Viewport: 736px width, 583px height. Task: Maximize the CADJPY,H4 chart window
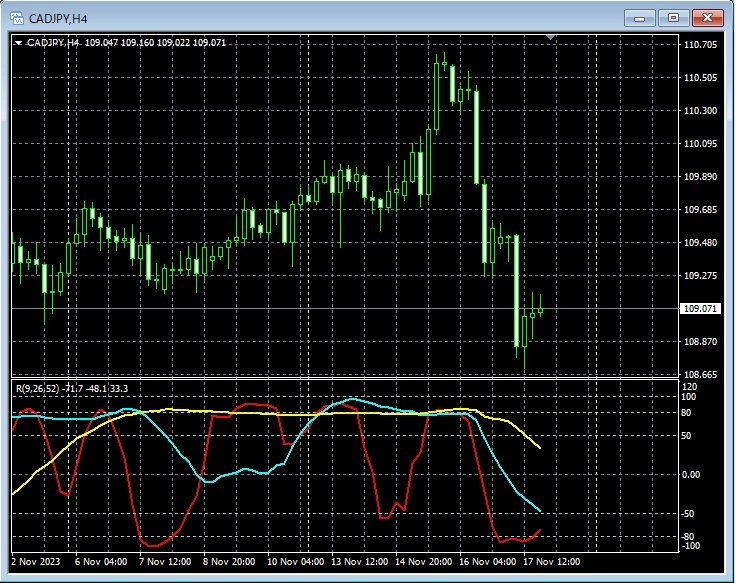coord(673,18)
